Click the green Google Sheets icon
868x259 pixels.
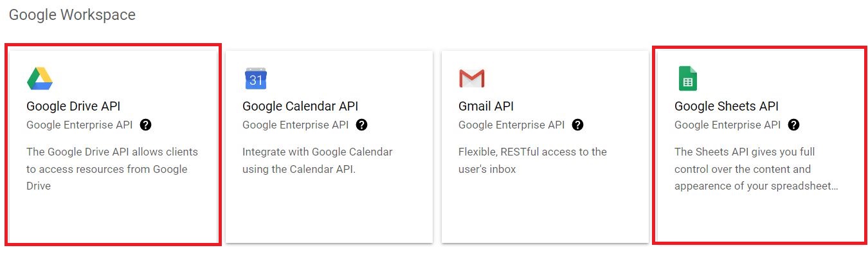tap(687, 78)
